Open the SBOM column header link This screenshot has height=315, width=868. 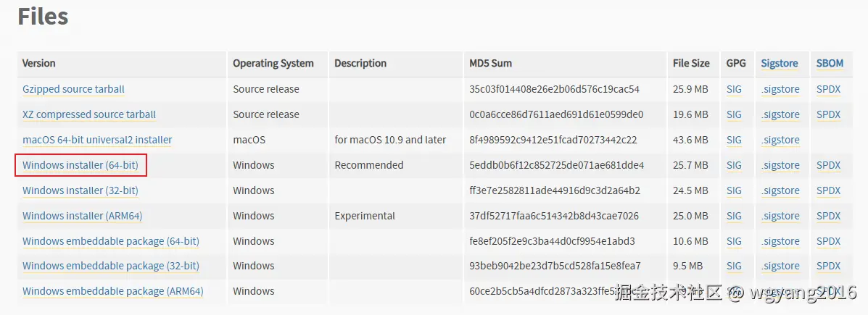830,63
